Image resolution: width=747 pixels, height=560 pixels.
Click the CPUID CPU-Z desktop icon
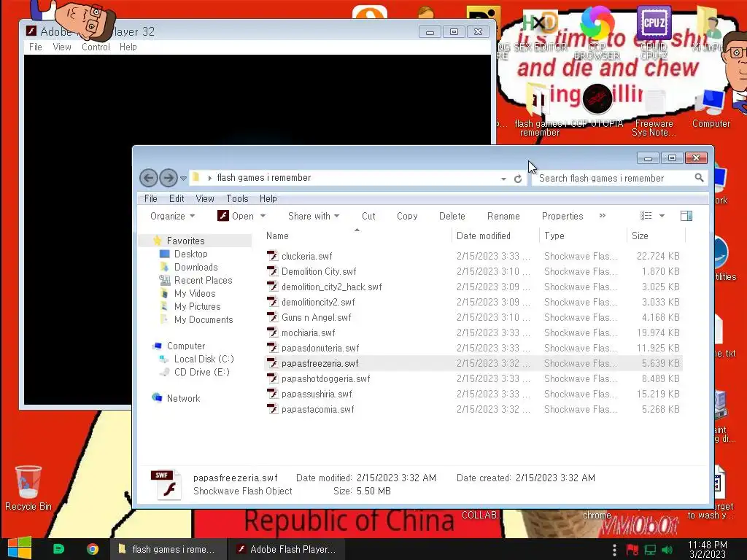[654, 34]
